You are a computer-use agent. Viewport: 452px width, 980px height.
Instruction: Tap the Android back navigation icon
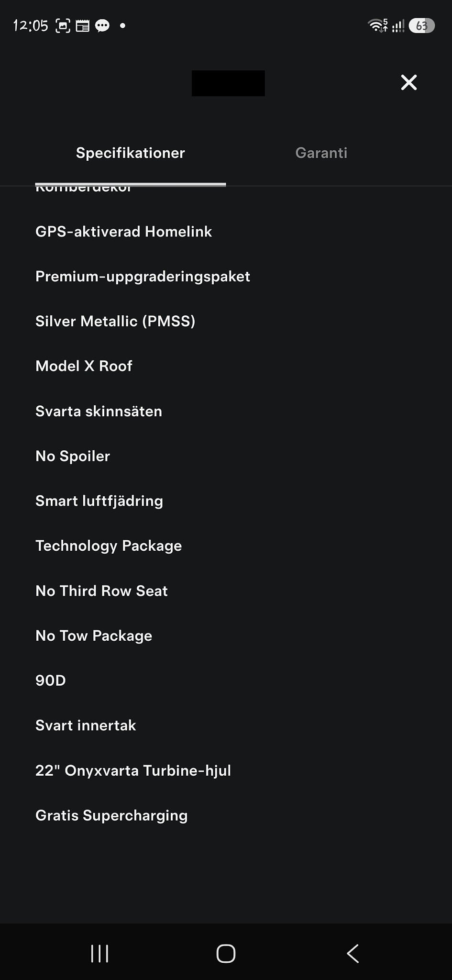(353, 953)
